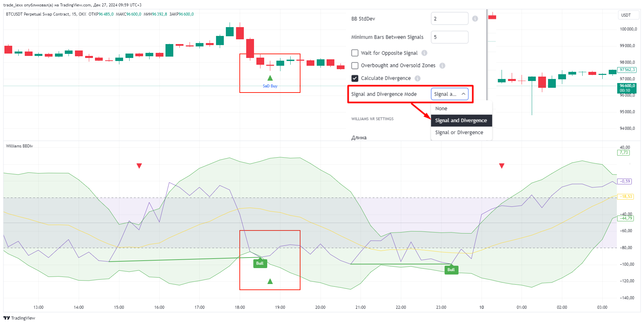This screenshot has width=644, height=324.
Task: Click info icon beside Calculate Divergence
Action: click(417, 78)
